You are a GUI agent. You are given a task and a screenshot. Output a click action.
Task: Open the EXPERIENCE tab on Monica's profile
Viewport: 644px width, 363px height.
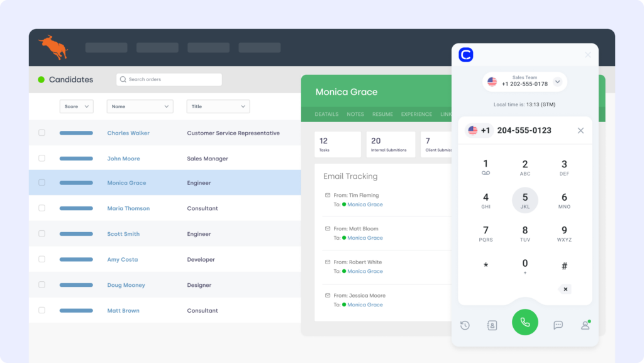coord(416,114)
